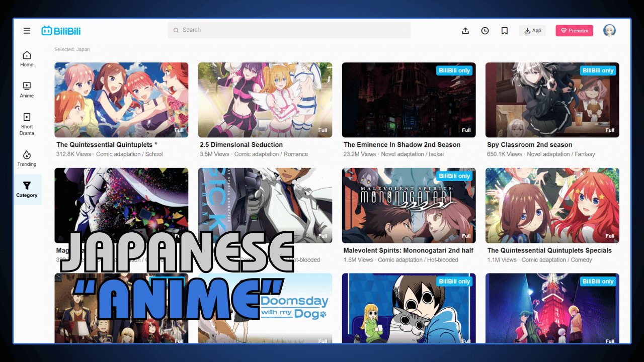Click the App download button
The width and height of the screenshot is (644, 362).
[x=532, y=30]
